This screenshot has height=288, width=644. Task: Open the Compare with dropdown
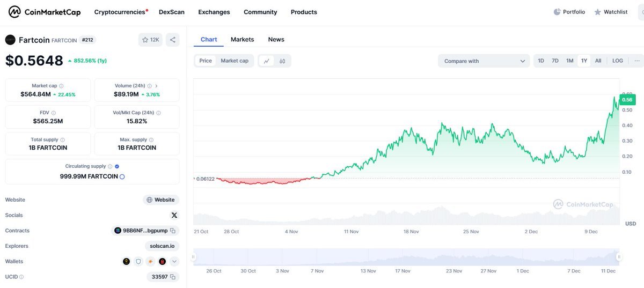pyautogui.click(x=484, y=61)
